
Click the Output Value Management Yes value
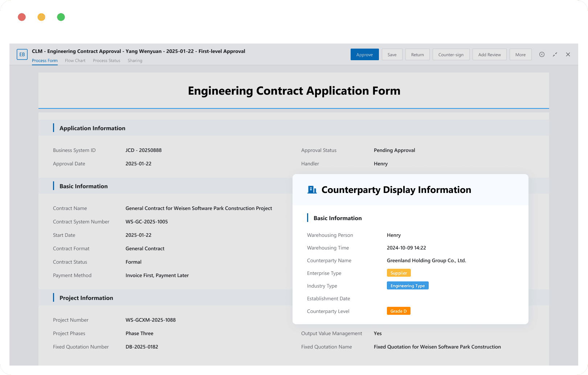pyautogui.click(x=378, y=333)
